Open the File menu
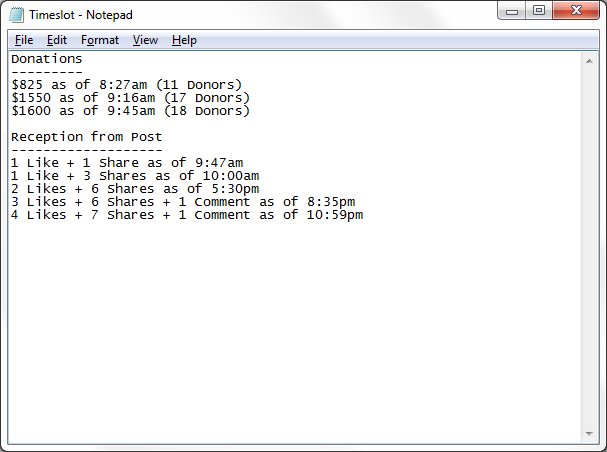The width and height of the screenshot is (607, 452). [x=24, y=40]
